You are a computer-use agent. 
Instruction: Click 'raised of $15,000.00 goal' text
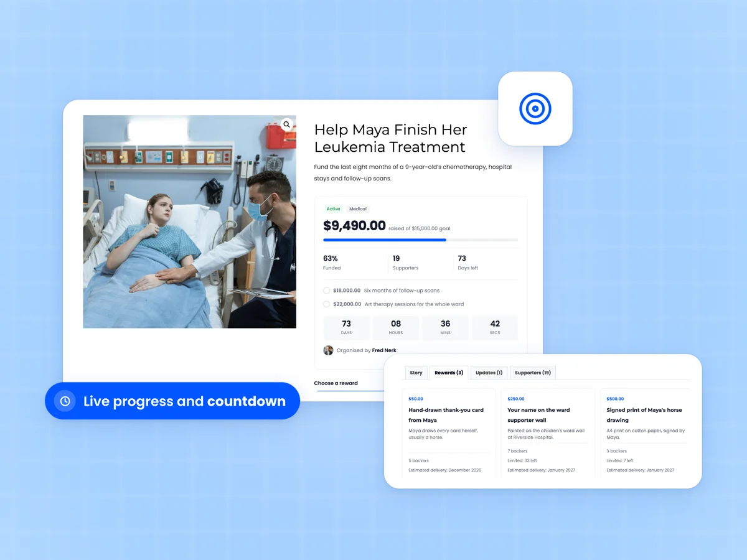[419, 228]
